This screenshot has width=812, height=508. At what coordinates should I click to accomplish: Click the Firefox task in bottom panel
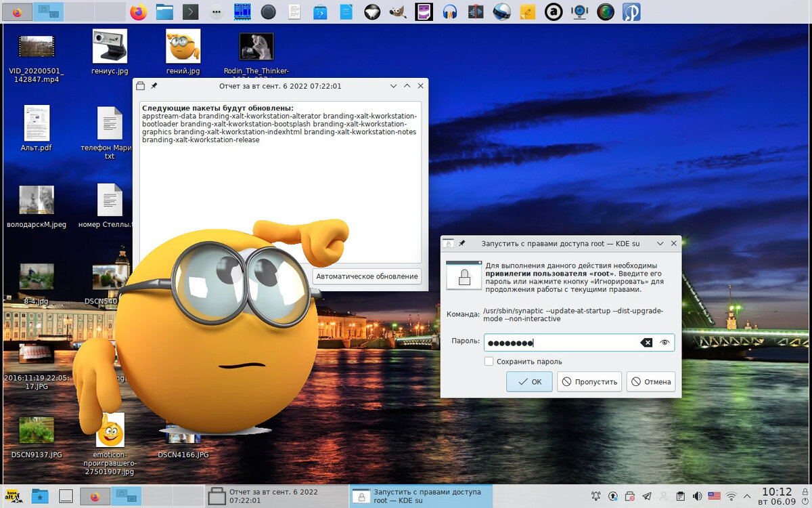[94, 496]
